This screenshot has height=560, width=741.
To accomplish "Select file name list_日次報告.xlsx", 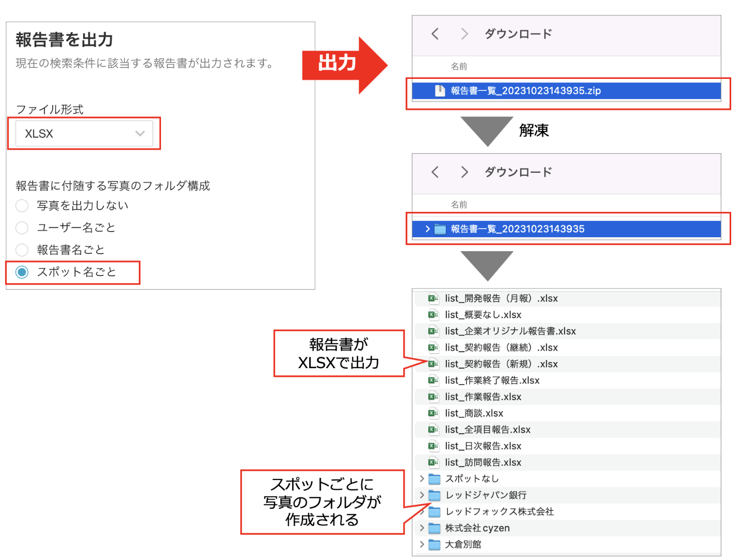I will 484,446.
